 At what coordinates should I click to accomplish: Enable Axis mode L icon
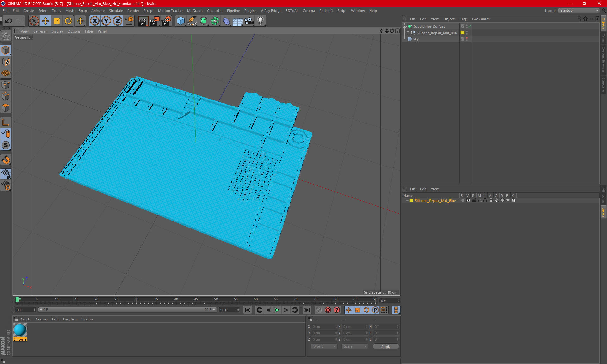[x=6, y=122]
